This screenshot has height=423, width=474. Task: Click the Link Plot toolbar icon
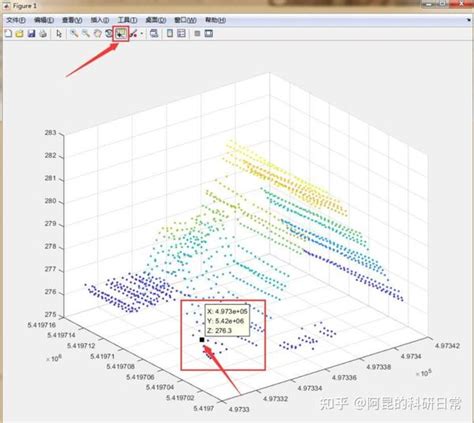point(154,33)
